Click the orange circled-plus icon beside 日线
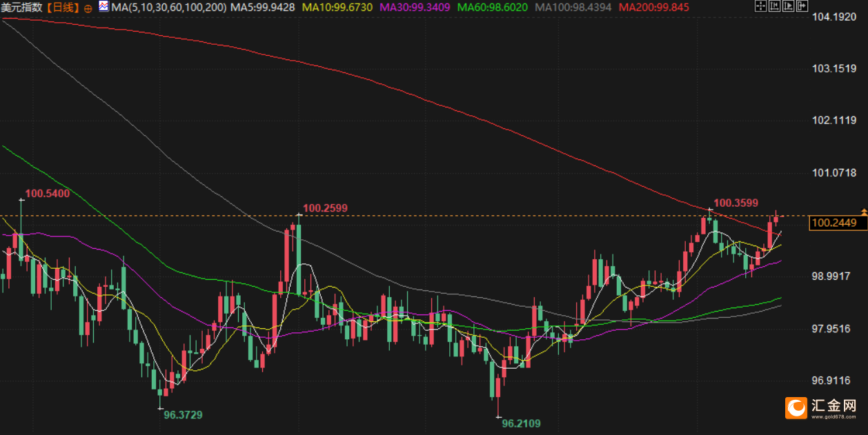This screenshot has height=435, width=868. 88,8
